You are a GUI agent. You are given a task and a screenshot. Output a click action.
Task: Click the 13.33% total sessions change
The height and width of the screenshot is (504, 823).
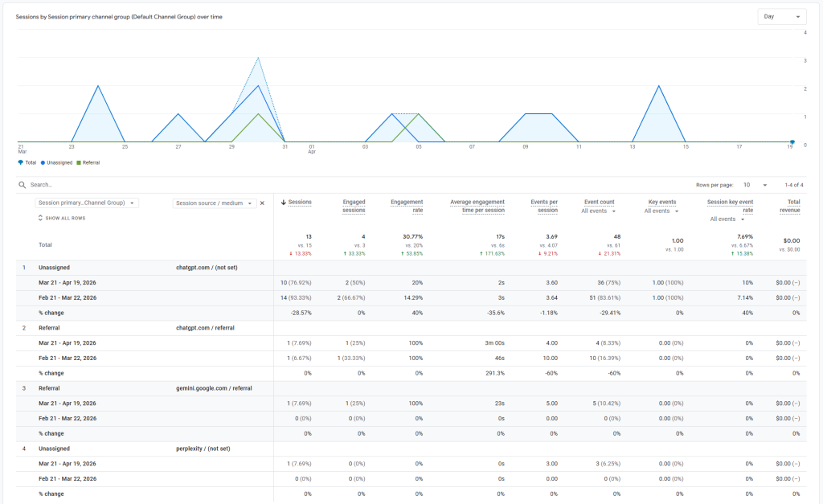(x=301, y=253)
